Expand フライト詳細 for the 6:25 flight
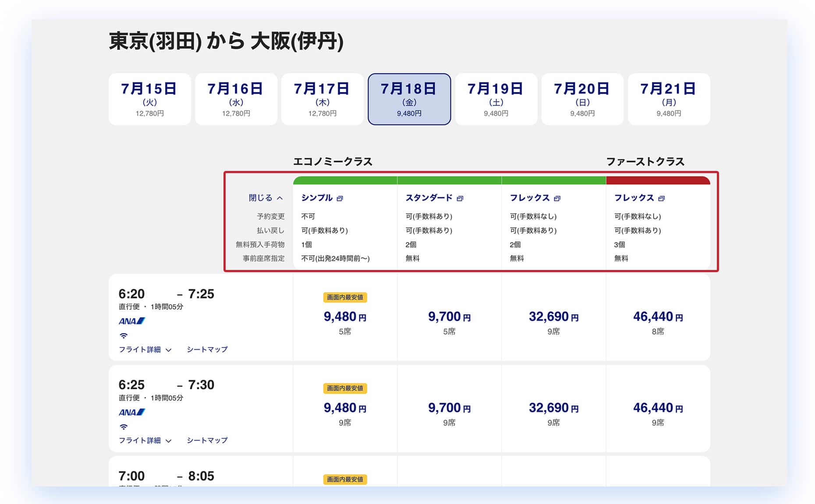 click(145, 440)
